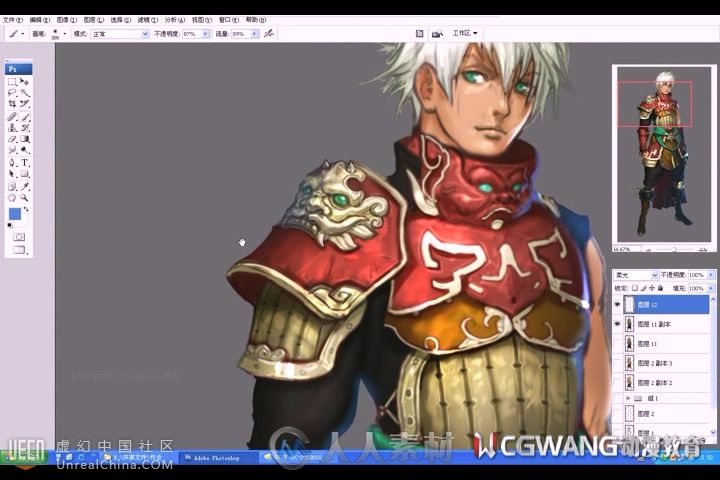Screen dimensions: 720x480
Task: Select the Lasso tool
Action: (x=12, y=93)
